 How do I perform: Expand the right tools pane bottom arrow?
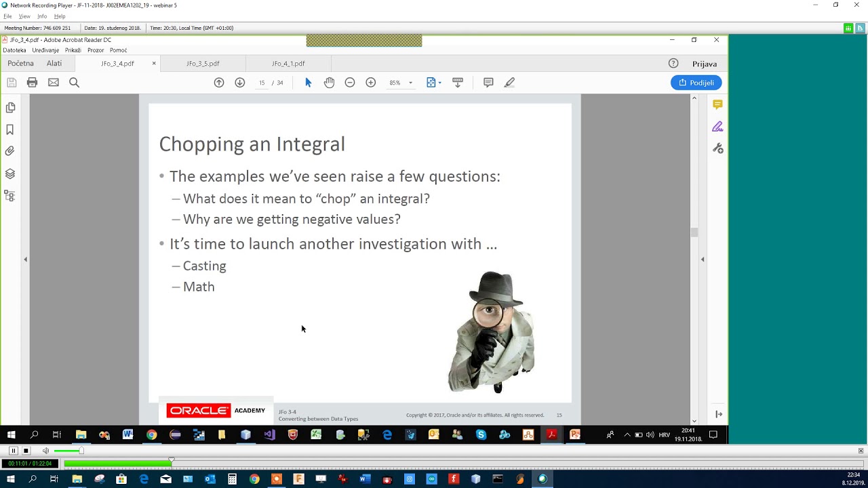coord(719,414)
